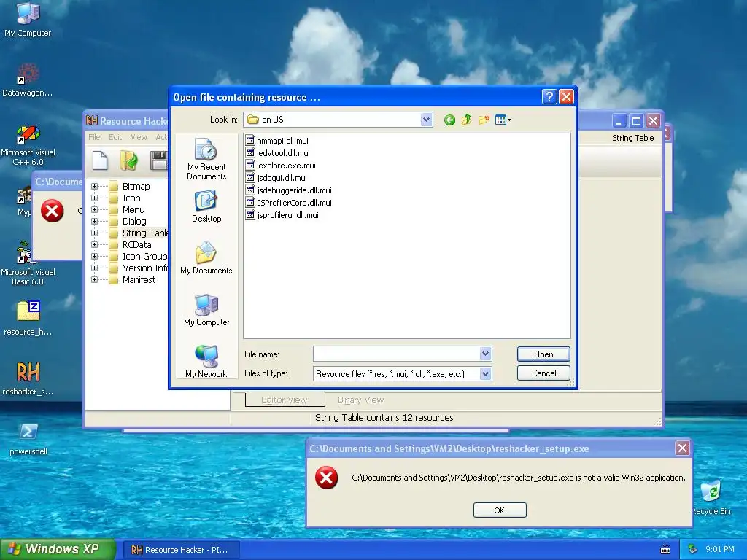This screenshot has width=747, height=560.
Task: Go up one folder level
Action: [x=466, y=120]
